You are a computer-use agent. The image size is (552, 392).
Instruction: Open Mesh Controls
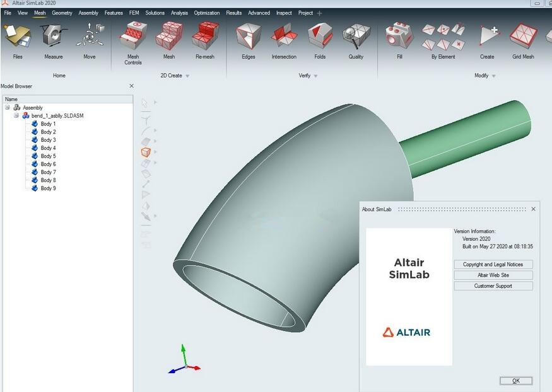[133, 43]
